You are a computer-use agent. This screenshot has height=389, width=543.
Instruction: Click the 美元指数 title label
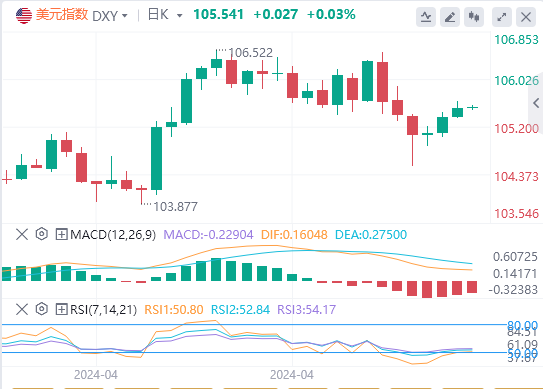[x=62, y=15]
